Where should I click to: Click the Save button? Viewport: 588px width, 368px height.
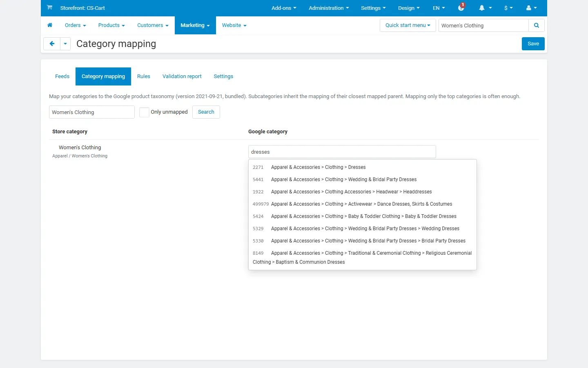pyautogui.click(x=533, y=44)
